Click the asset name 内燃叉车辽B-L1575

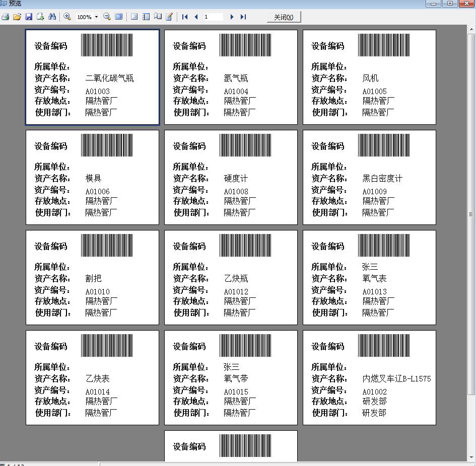pyautogui.click(x=397, y=378)
